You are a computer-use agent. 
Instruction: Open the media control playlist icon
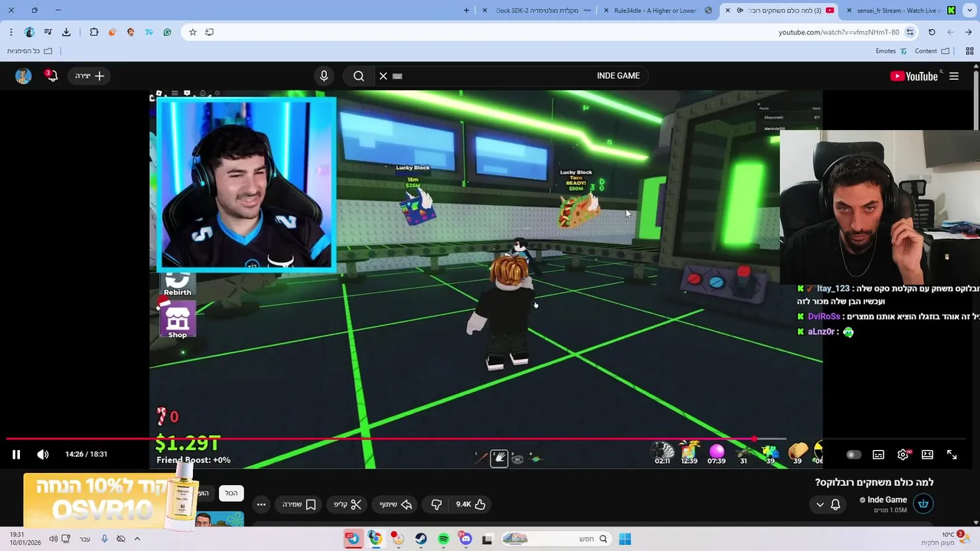tap(47, 32)
